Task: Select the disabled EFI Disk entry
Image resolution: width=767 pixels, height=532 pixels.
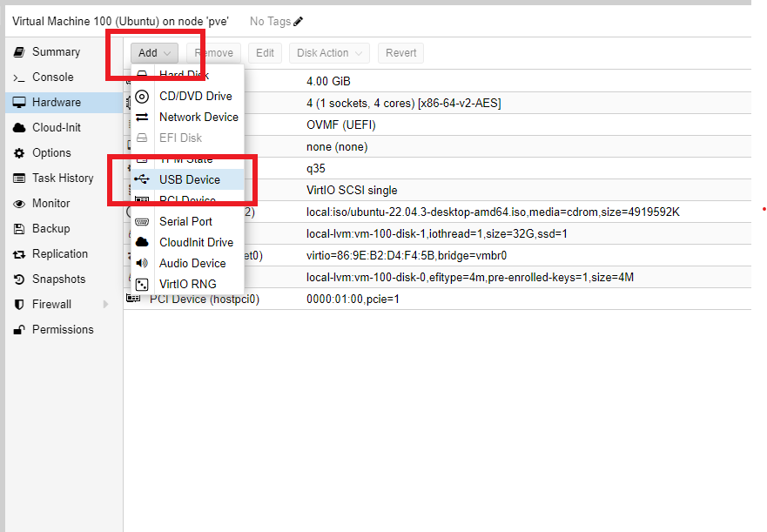Action: click(x=187, y=138)
